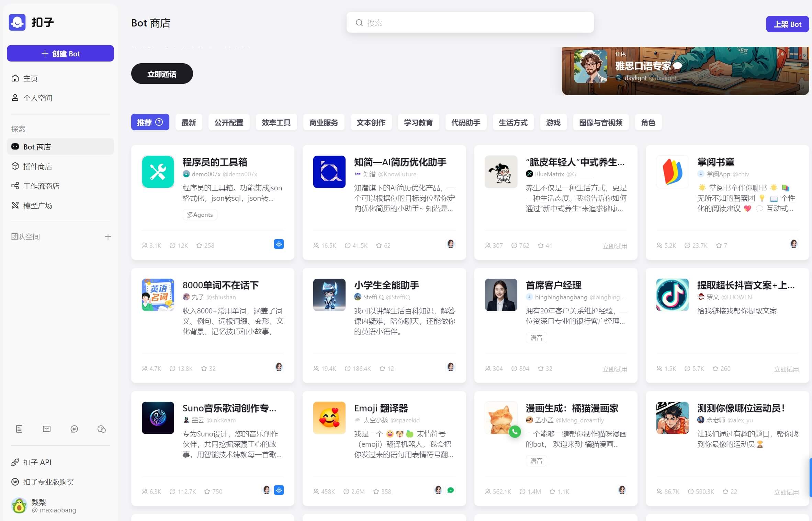Screen dimensions: 812x521
Task: Click green WeChat badge on Emoji 翻译器 card
Action: click(451, 490)
